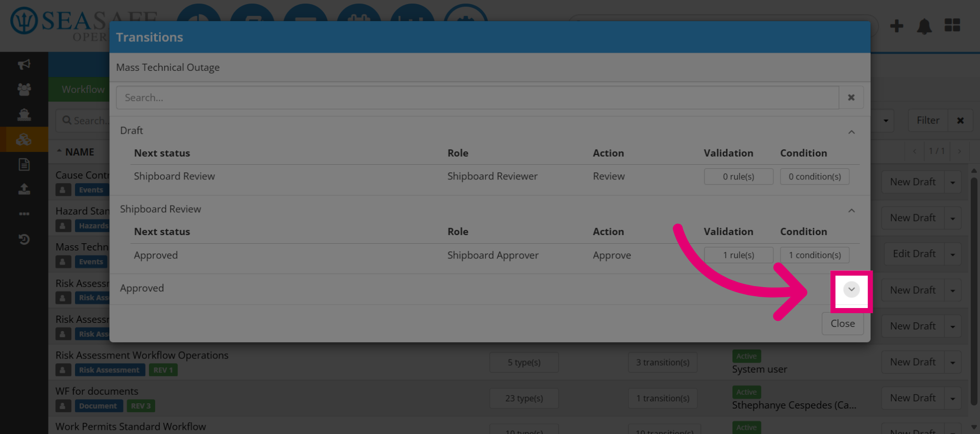The width and height of the screenshot is (980, 434).
Task: Click the Shipboard Approver role cell
Action: point(493,255)
